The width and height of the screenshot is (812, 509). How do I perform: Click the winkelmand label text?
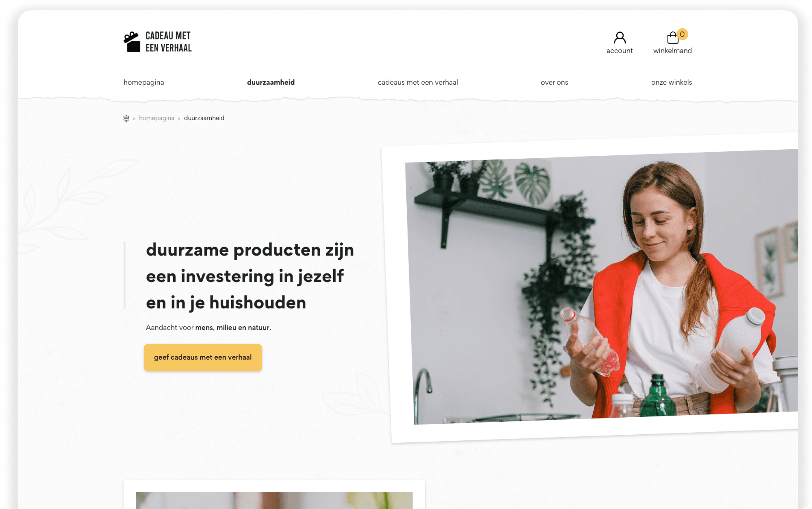(672, 51)
